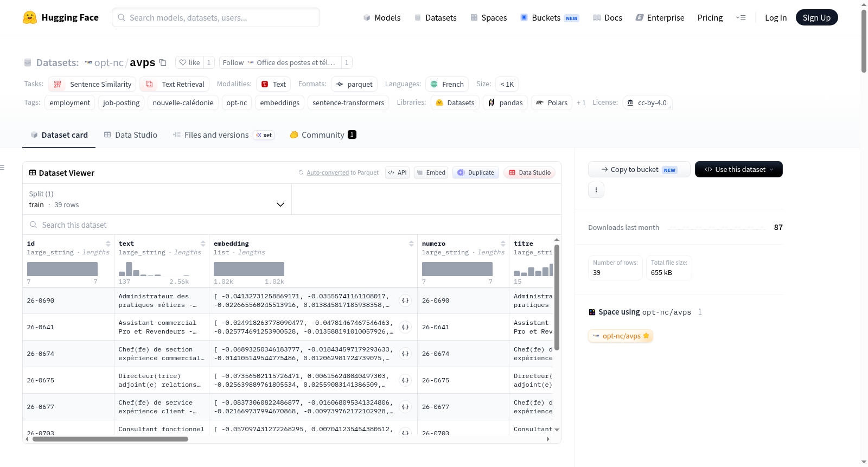
Task: Click Copy to bucket button
Action: click(x=639, y=169)
